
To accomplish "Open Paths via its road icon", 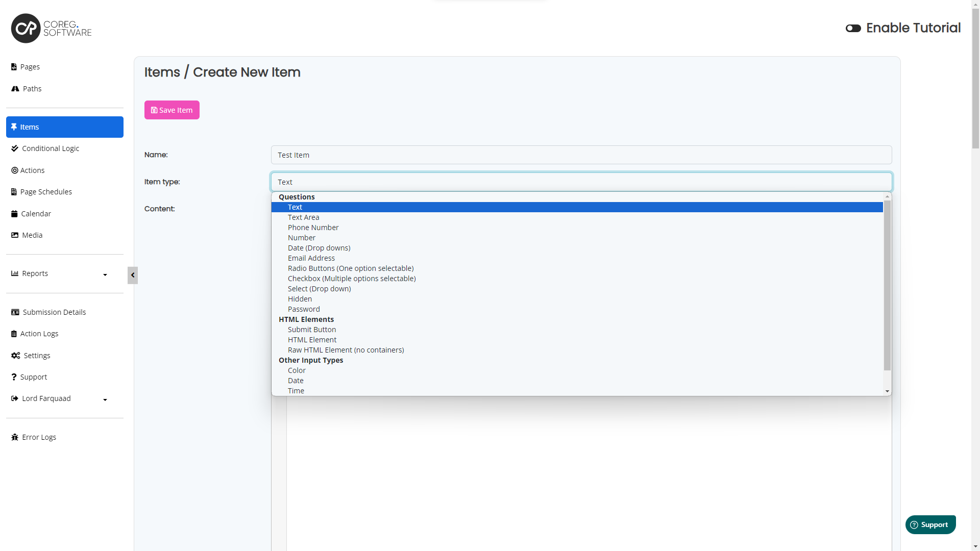I will click(x=15, y=89).
